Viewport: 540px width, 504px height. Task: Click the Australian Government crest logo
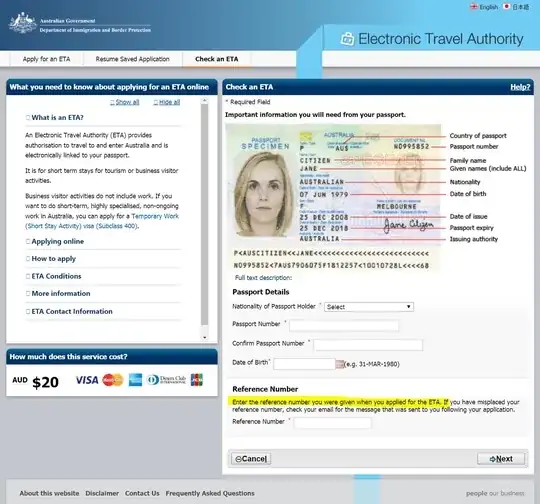point(22,23)
